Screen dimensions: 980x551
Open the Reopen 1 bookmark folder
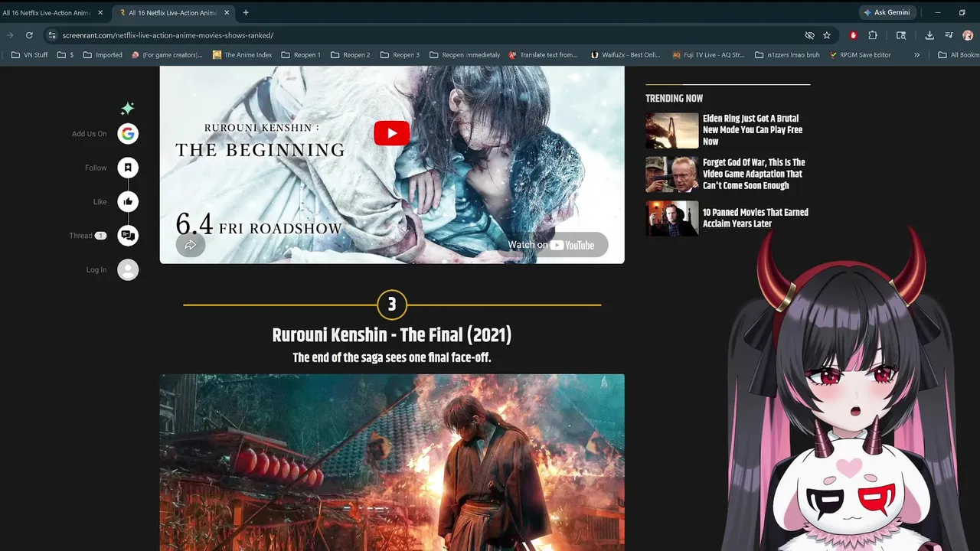tap(301, 55)
